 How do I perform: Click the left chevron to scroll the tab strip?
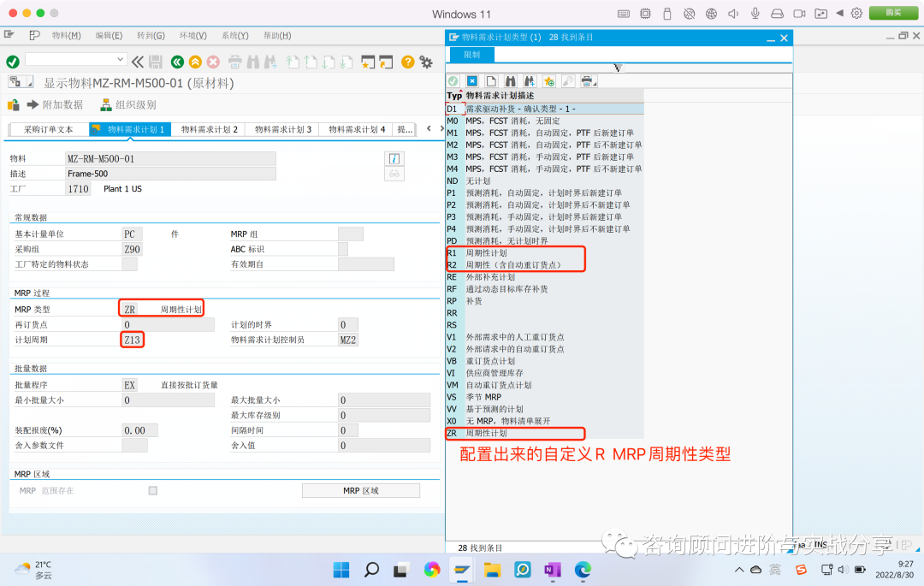coord(429,128)
